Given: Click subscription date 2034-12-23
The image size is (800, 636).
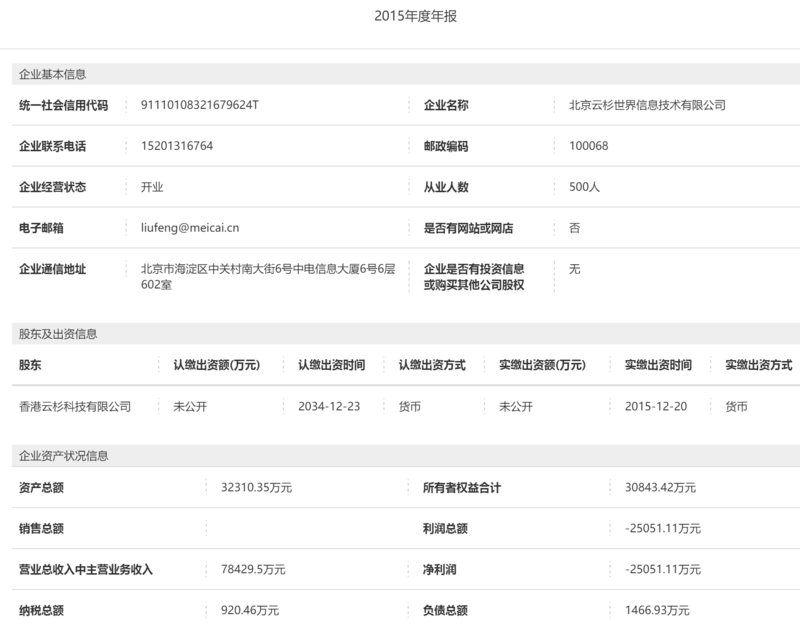Looking at the screenshot, I should [x=329, y=406].
